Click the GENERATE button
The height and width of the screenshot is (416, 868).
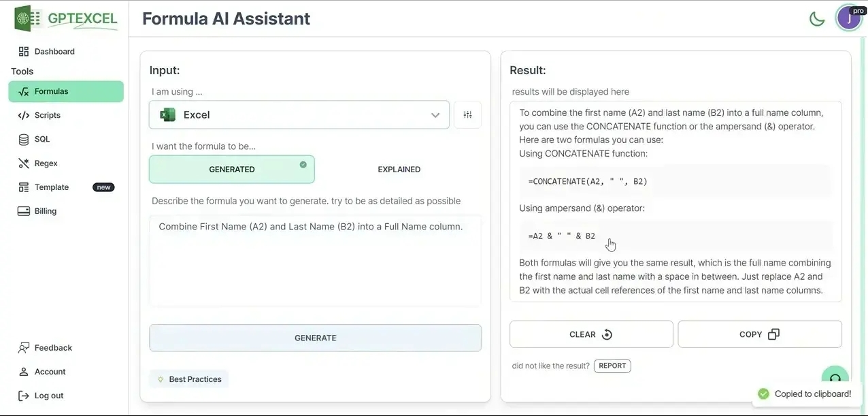315,338
